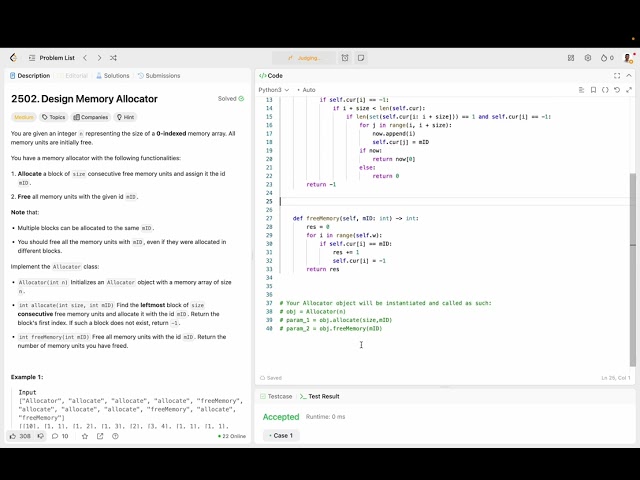The width and height of the screenshot is (640, 480).
Task: Click the Code panel header label
Action: click(x=271, y=76)
